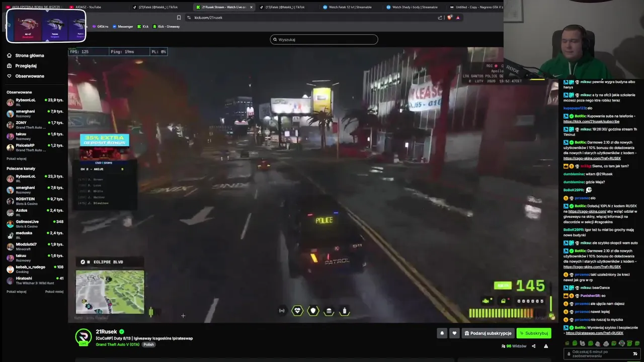Open kebab_u_rudego Cooking channel
This screenshot has width=644, height=362.
[35, 268]
